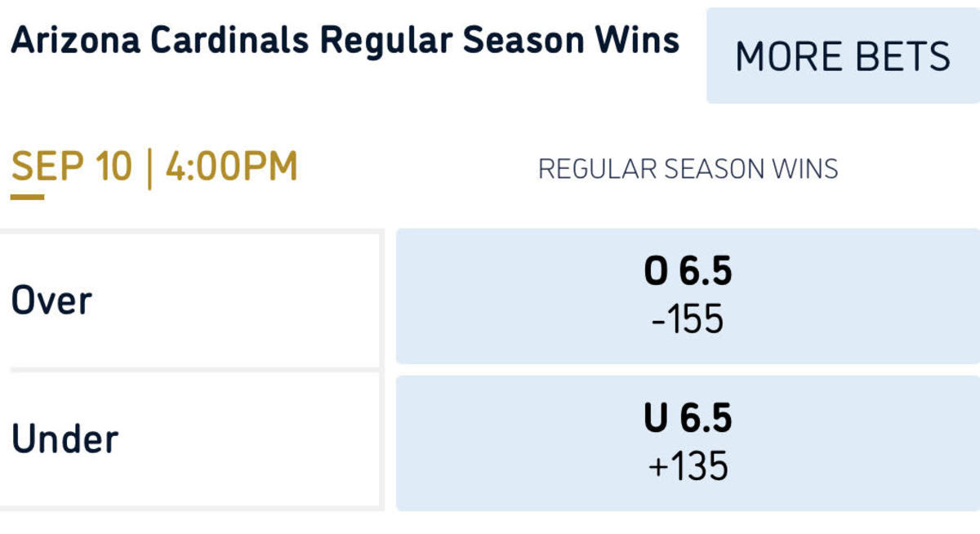This screenshot has height=534, width=980.
Task: Click the +135 odds value
Action: pyautogui.click(x=688, y=467)
